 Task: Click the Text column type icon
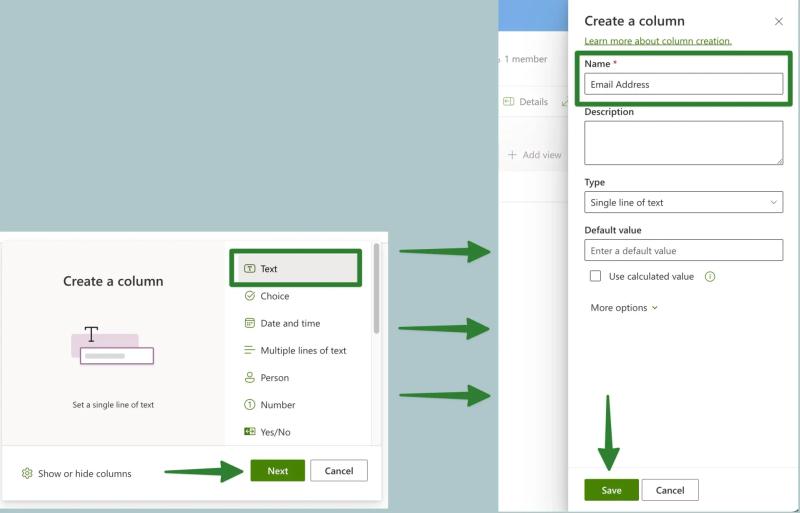(x=249, y=268)
